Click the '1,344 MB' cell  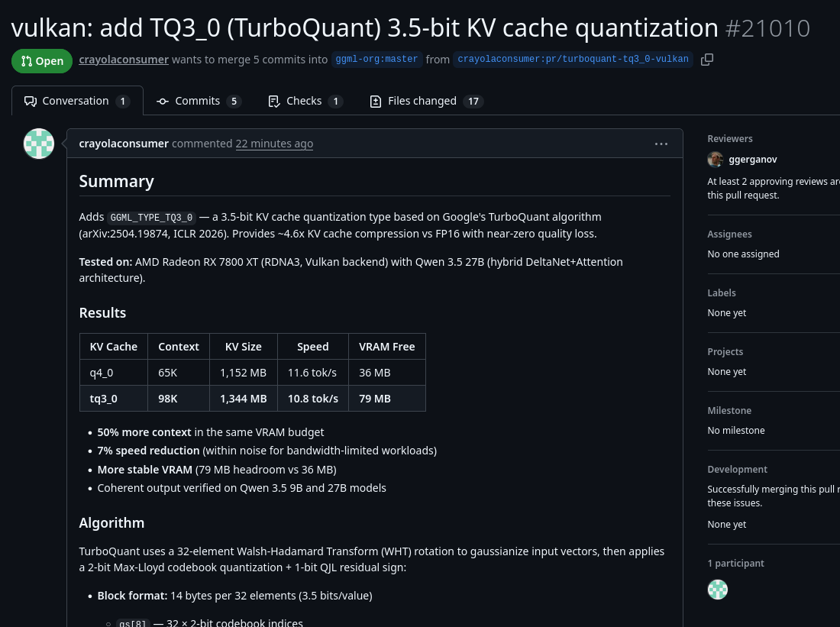[x=243, y=399]
